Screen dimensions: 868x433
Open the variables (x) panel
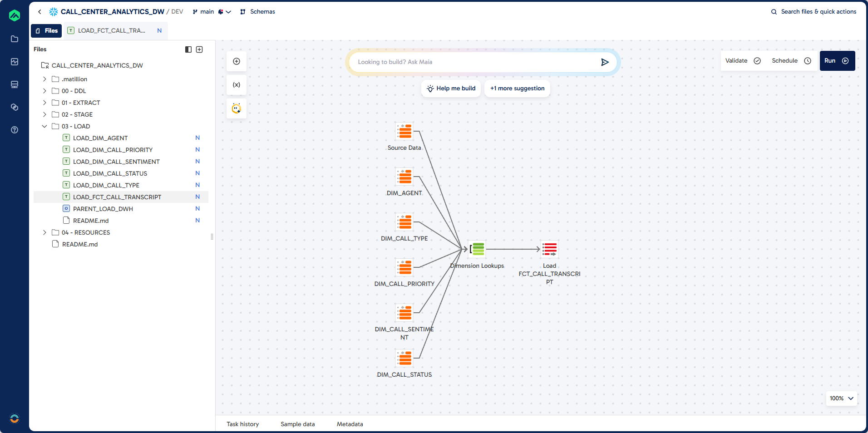point(237,85)
